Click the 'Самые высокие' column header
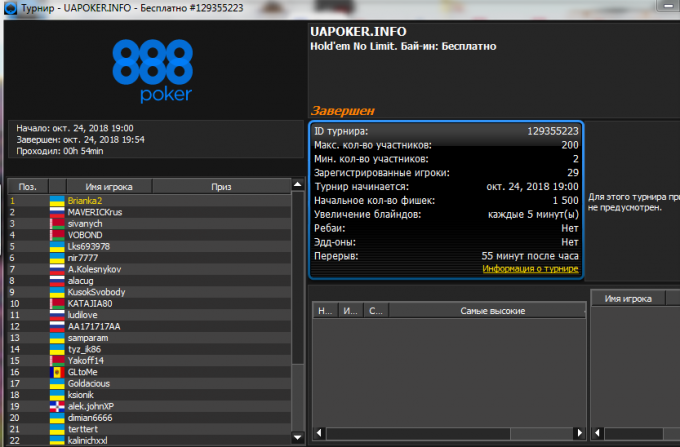The height and width of the screenshot is (447, 680). click(487, 311)
